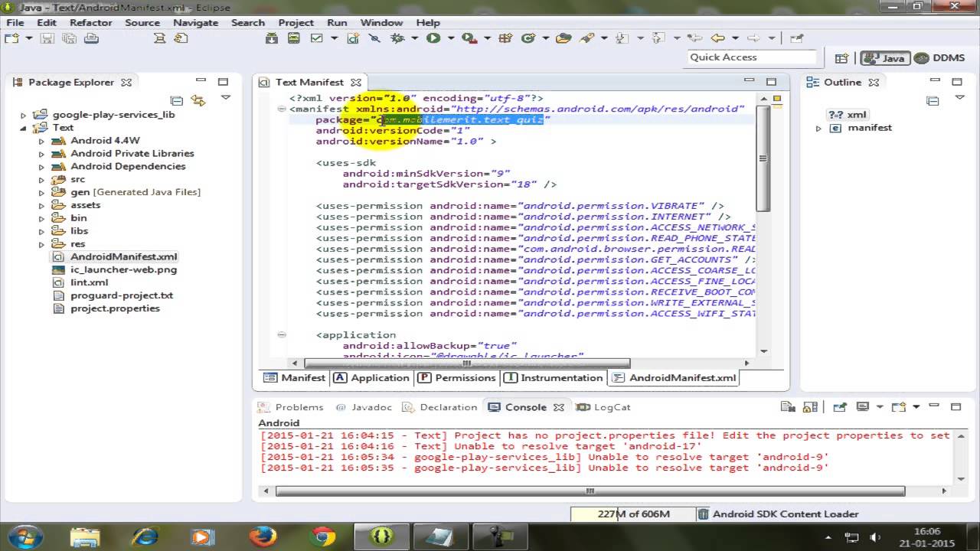Click the New wizard toolbar icon
The height and width of the screenshot is (551, 980).
[11, 38]
